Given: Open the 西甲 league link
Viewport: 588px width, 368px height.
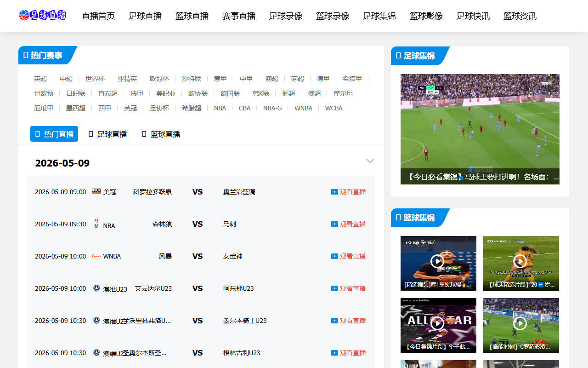Looking at the screenshot, I should (105, 108).
